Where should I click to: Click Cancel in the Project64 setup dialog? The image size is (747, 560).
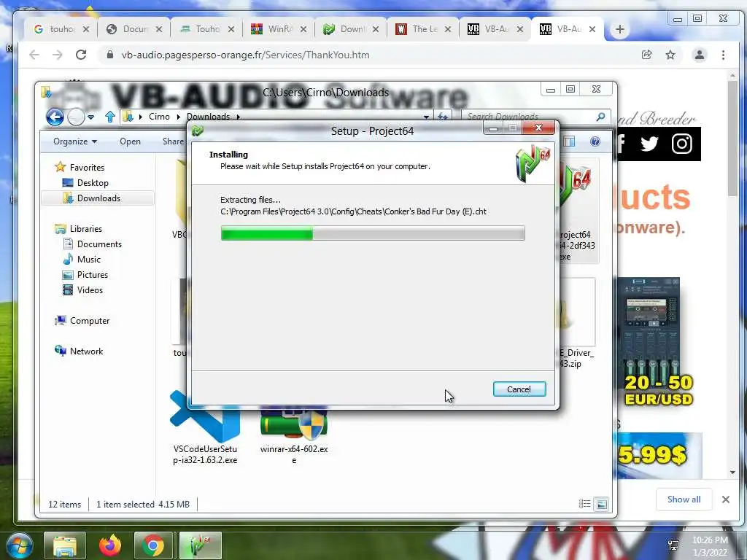tap(519, 389)
